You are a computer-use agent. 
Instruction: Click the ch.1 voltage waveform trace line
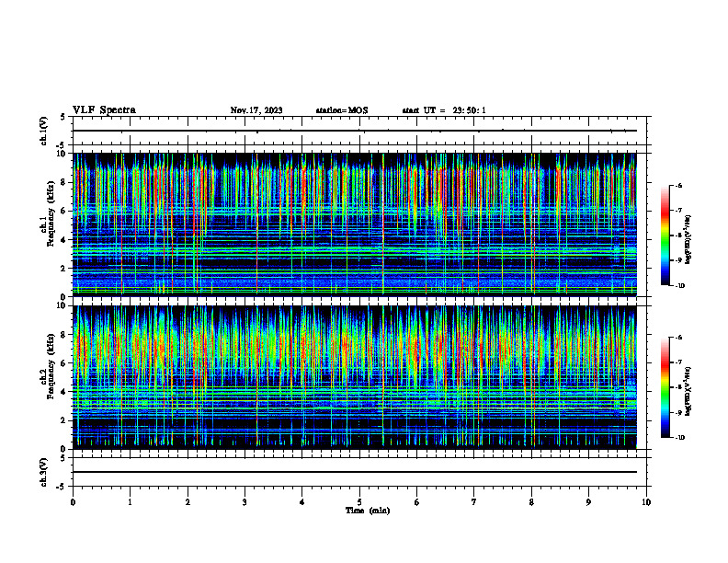pyautogui.click(x=355, y=131)
